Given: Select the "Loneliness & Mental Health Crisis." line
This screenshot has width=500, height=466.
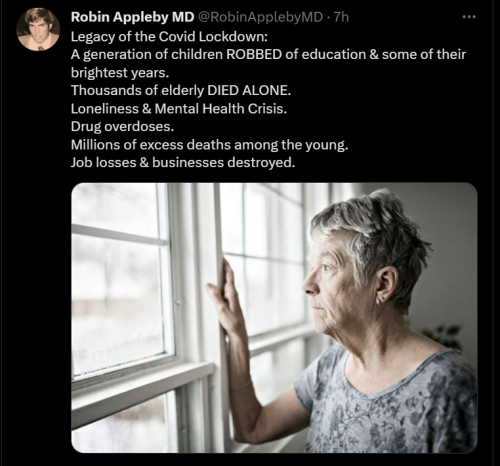Looking at the screenshot, I should 179,109.
